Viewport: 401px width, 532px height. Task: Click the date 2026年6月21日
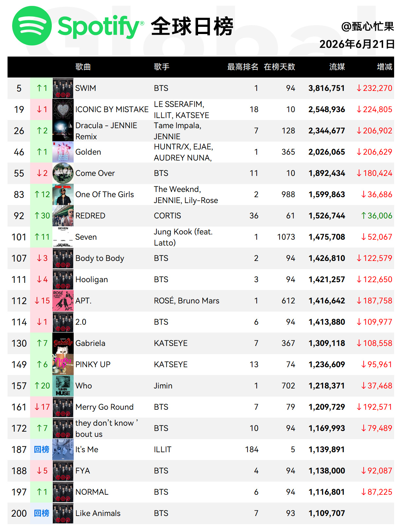357,44
